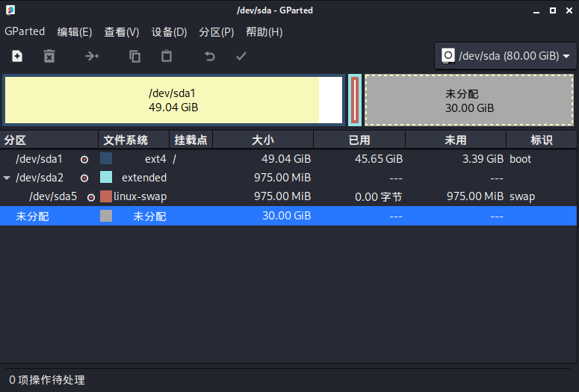Click the 挂载点 column header
The height and width of the screenshot is (392, 579).
[x=191, y=140]
